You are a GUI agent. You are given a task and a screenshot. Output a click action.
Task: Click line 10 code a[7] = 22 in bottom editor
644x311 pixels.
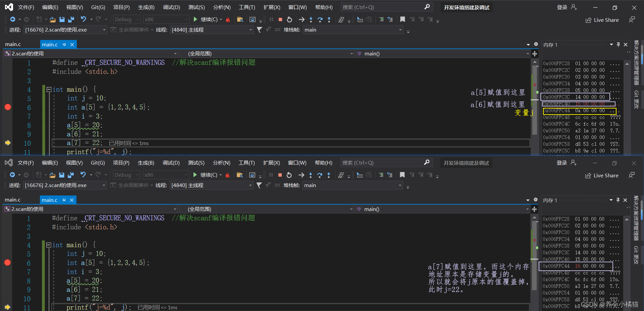click(x=84, y=299)
